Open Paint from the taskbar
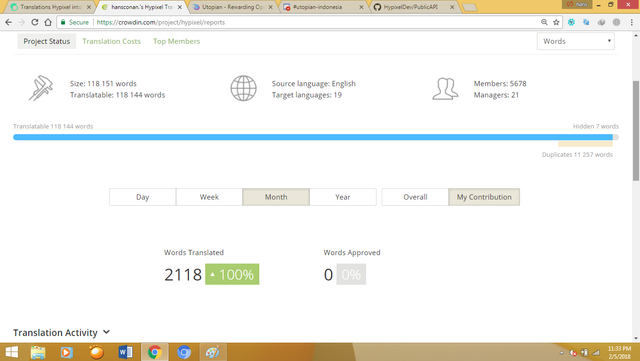640x361 pixels. tap(213, 352)
